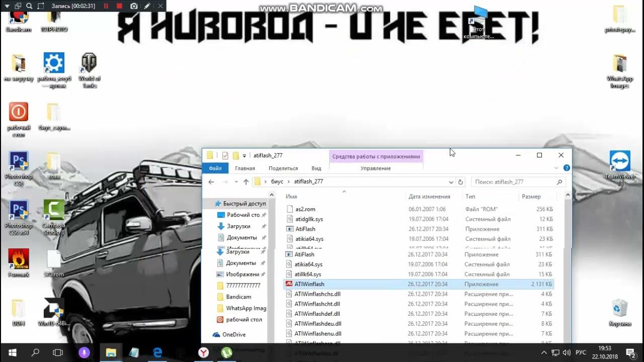Open the Windows Start menu
Image resolution: width=644 pixels, height=362 pixels.
point(12,352)
